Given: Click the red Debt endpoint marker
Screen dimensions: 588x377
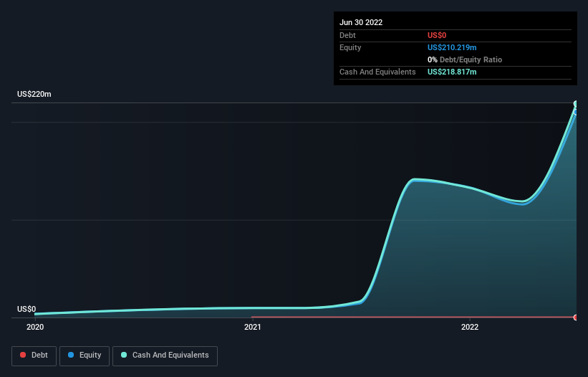Looking at the screenshot, I should [576, 318].
